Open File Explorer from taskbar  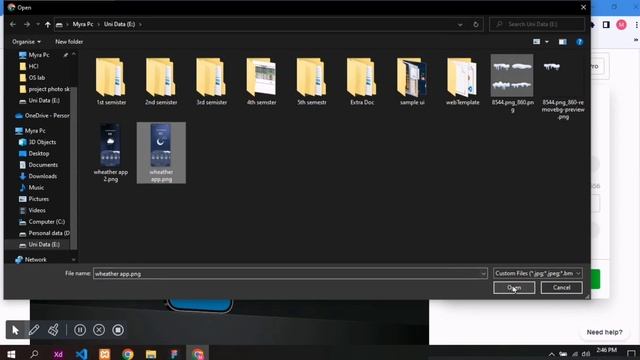(151, 354)
